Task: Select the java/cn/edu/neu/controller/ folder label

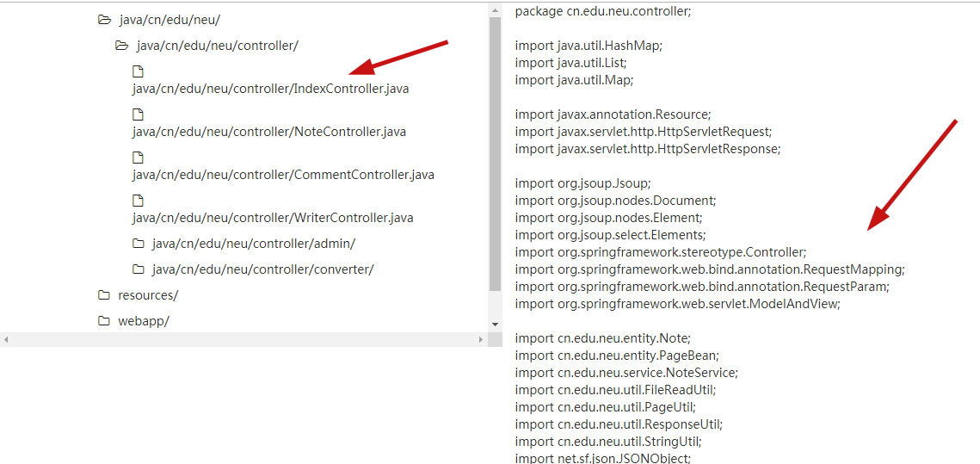Action: (x=218, y=46)
